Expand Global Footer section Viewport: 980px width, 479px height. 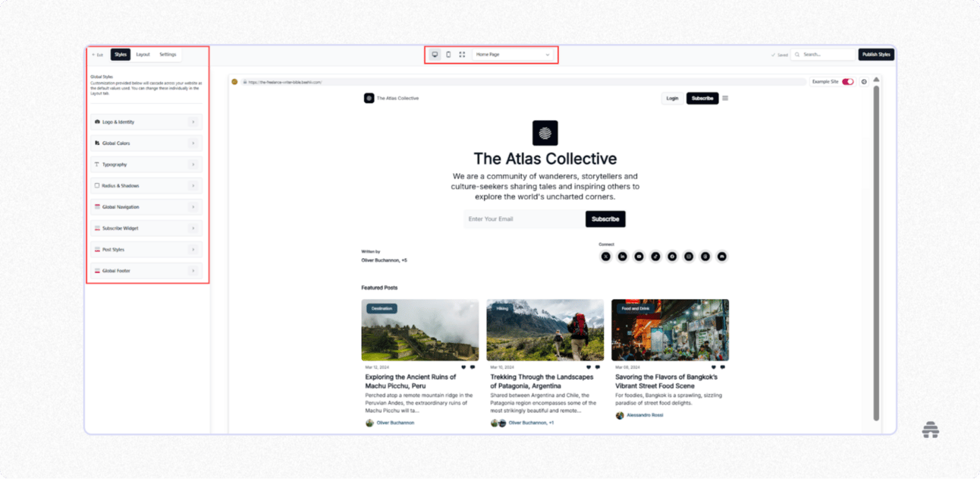click(x=146, y=270)
